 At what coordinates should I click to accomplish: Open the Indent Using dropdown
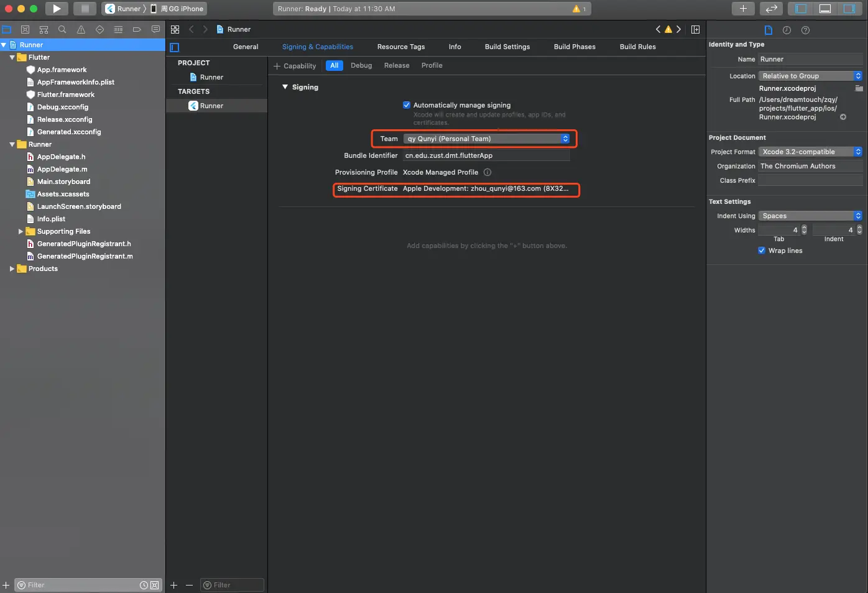click(x=810, y=216)
